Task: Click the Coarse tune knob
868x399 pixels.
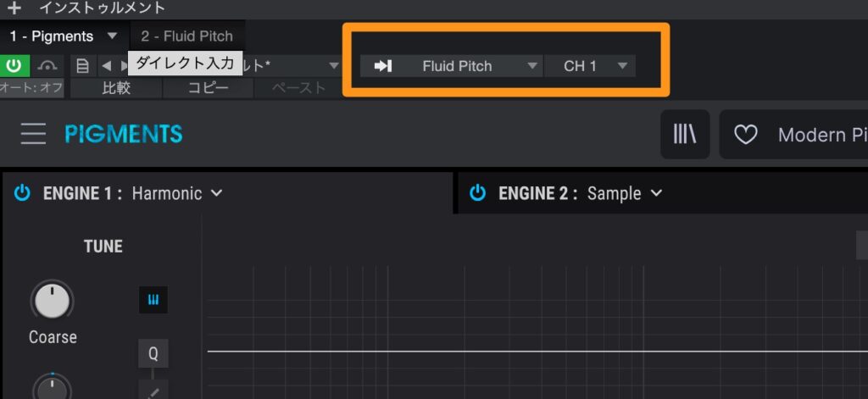Action: 53,301
